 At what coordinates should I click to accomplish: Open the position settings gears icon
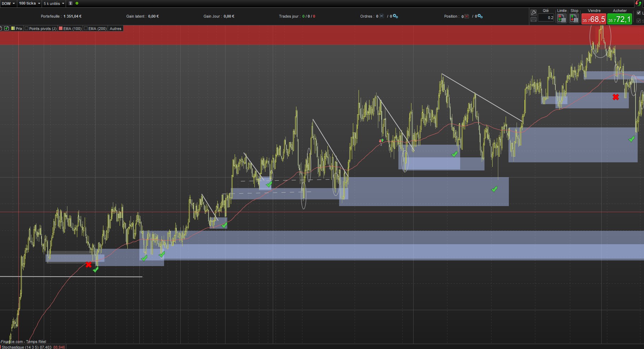click(x=480, y=16)
